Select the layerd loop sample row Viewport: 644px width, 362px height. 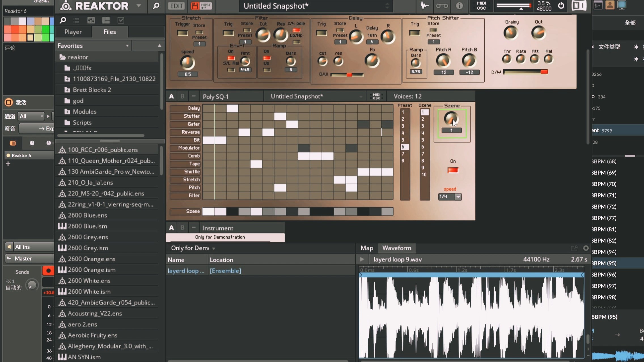pyautogui.click(x=260, y=271)
